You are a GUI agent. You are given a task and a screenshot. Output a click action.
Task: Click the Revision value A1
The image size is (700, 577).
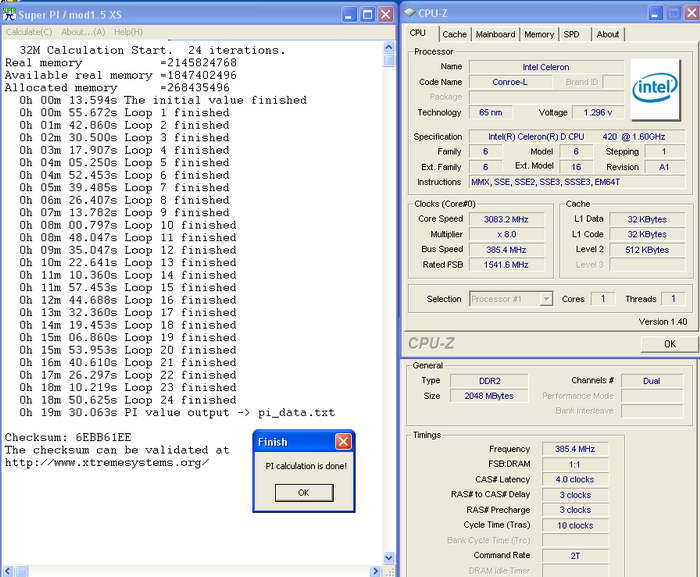pos(664,167)
